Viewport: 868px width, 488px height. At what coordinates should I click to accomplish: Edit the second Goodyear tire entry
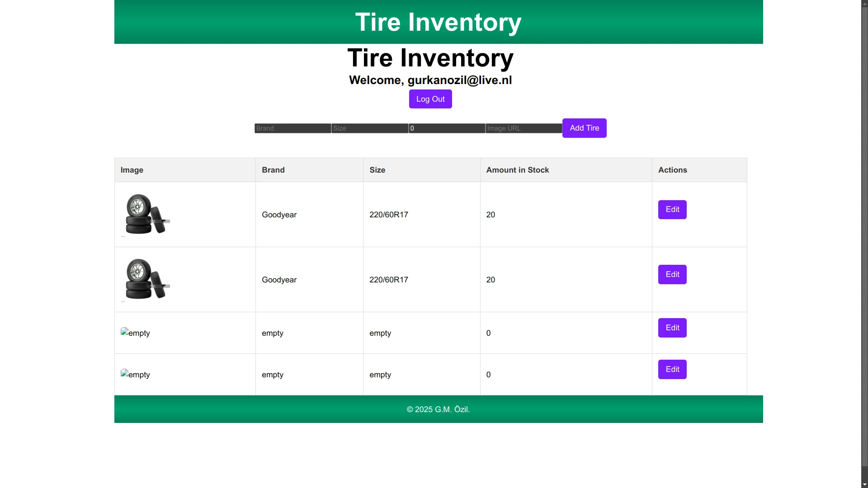[x=672, y=274]
